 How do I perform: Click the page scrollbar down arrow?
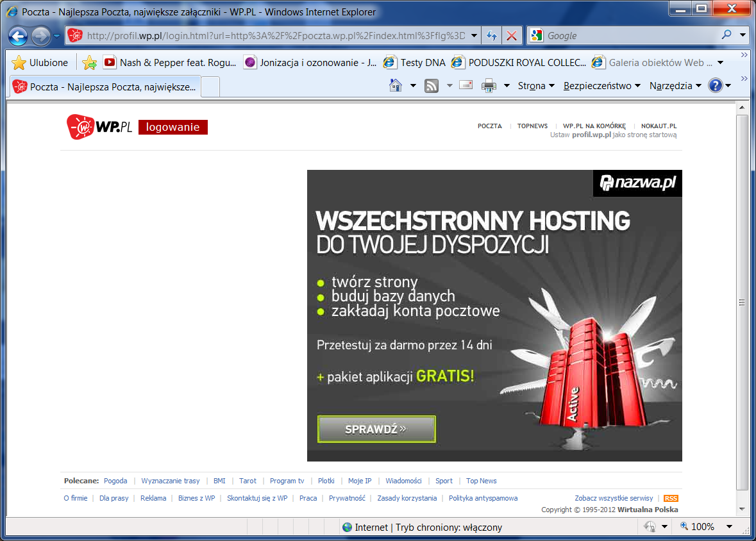[x=742, y=509]
